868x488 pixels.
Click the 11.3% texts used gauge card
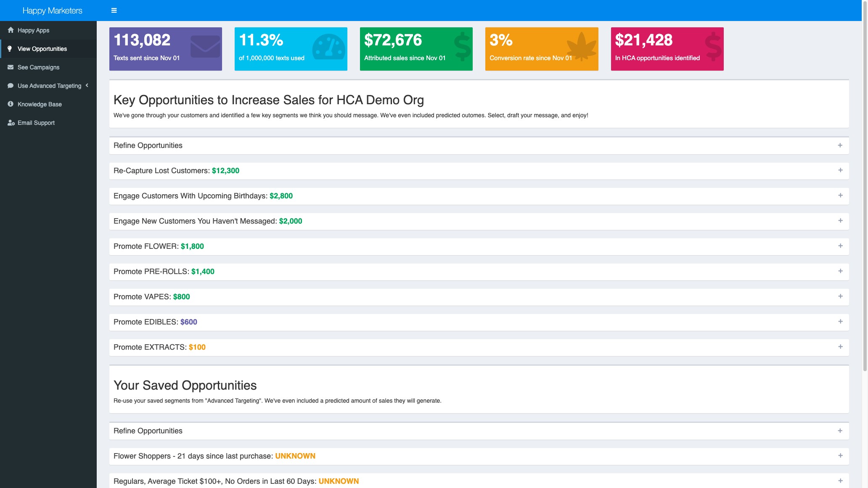point(291,48)
